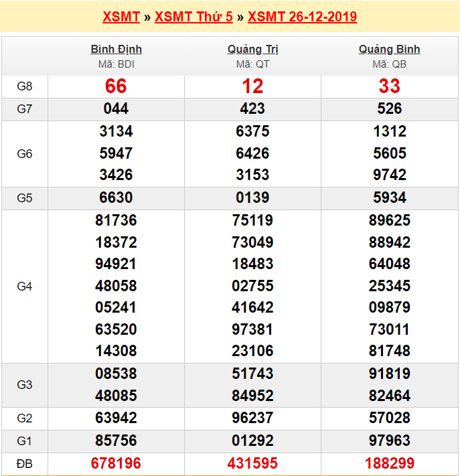
Task: Open the Quảng Trị province link
Action: (252, 50)
